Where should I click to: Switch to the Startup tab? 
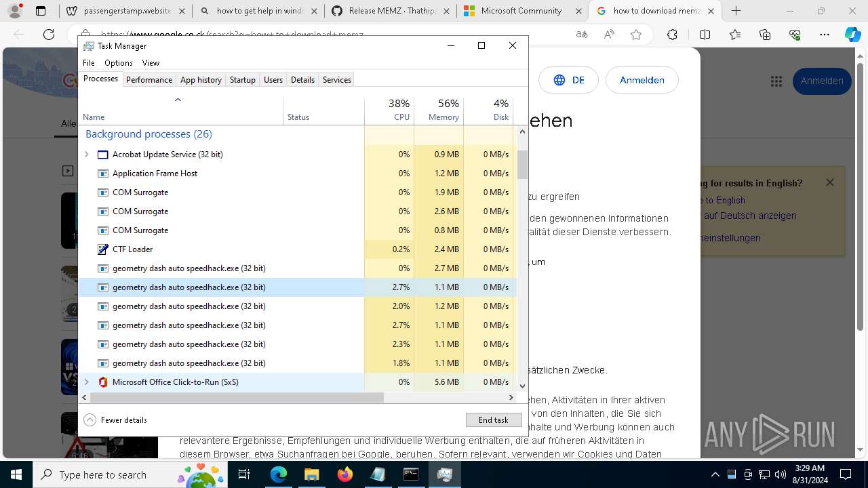point(242,80)
